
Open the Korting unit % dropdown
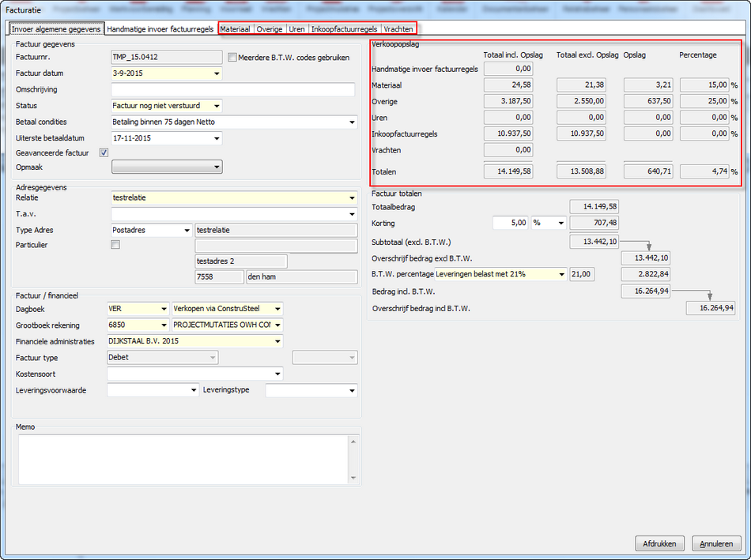click(x=560, y=223)
